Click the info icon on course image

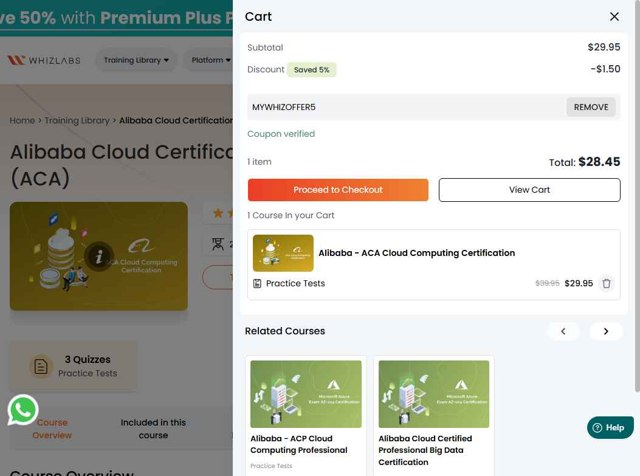99,256
